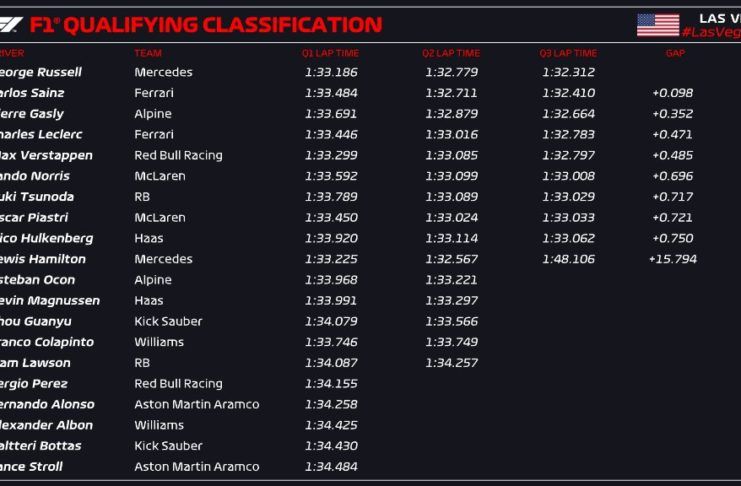The height and width of the screenshot is (486, 741).
Task: Click the GAP column header
Action: (675, 53)
